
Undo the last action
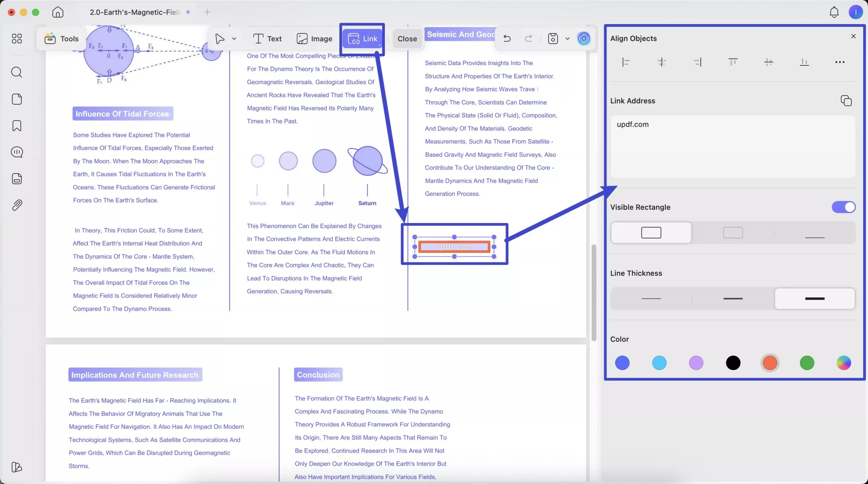pyautogui.click(x=507, y=38)
